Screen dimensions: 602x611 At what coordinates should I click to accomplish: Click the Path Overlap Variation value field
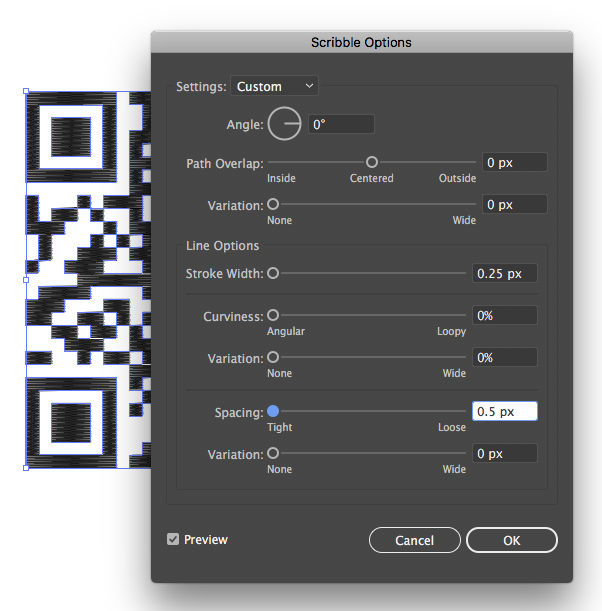(515, 205)
